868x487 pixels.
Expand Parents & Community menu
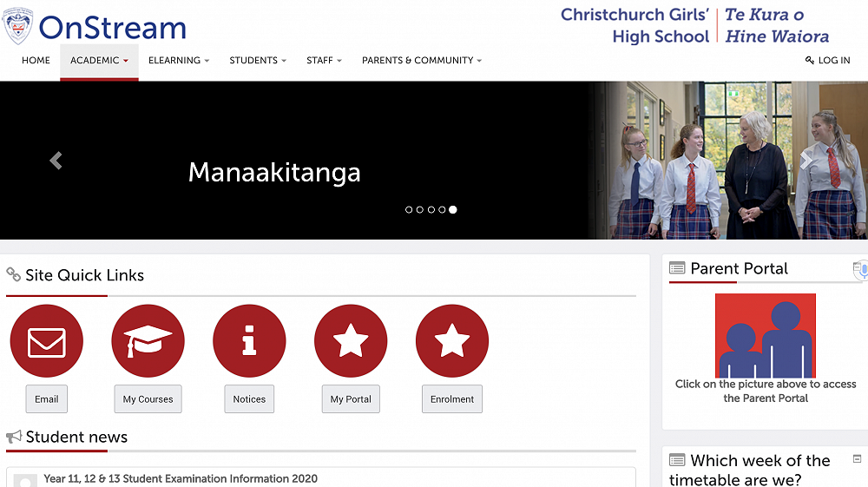coord(421,61)
